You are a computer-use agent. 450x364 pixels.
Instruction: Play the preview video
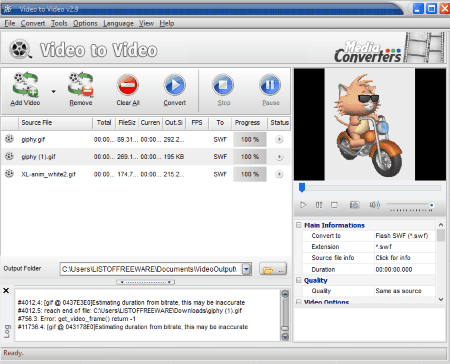[303, 205]
